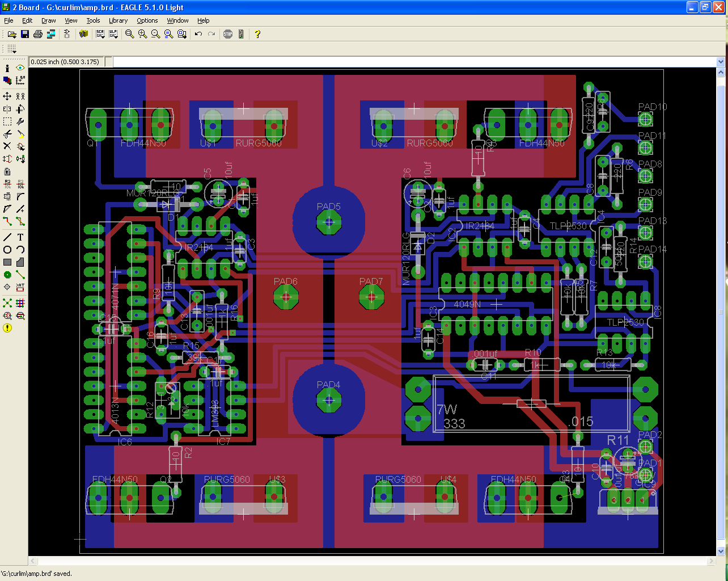
Task: Select the Info tool
Action: 7,68
